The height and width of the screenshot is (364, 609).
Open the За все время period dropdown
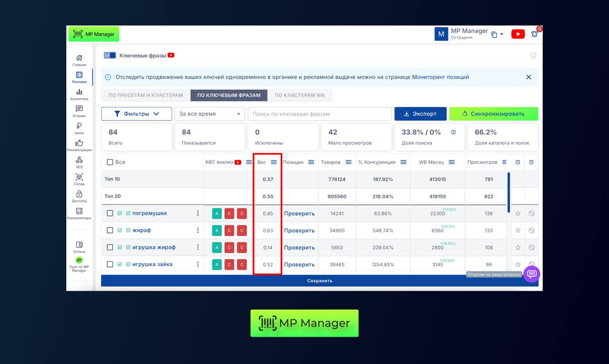tap(209, 114)
